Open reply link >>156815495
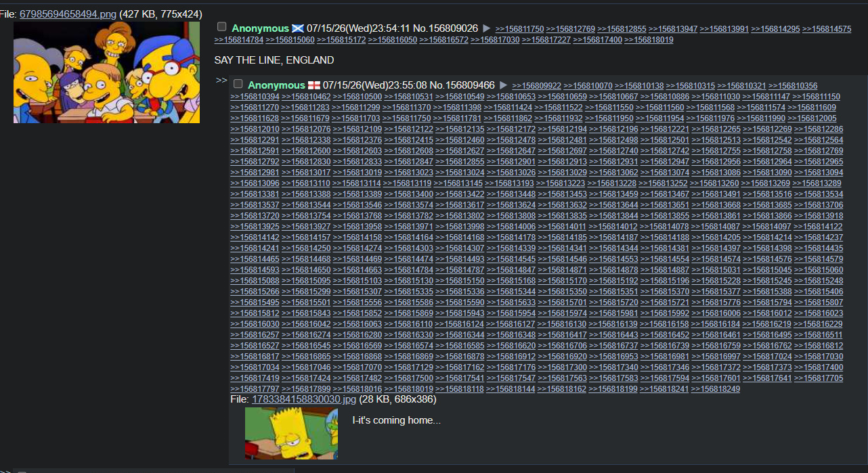This screenshot has height=473, width=868. click(255, 302)
